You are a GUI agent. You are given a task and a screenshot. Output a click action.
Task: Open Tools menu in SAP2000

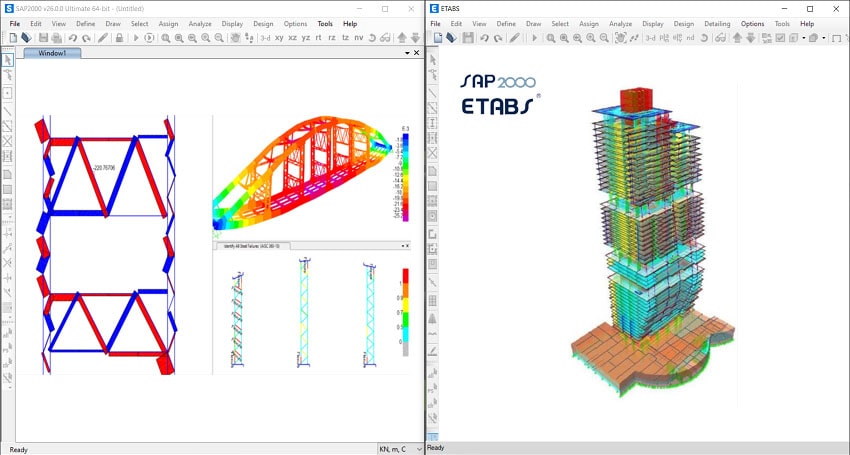(325, 24)
